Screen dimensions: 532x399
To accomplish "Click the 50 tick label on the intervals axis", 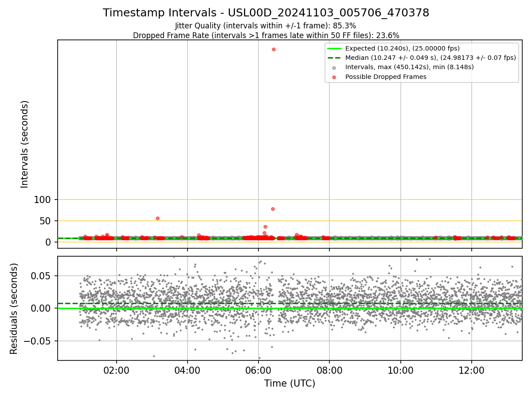I will coord(46,221).
